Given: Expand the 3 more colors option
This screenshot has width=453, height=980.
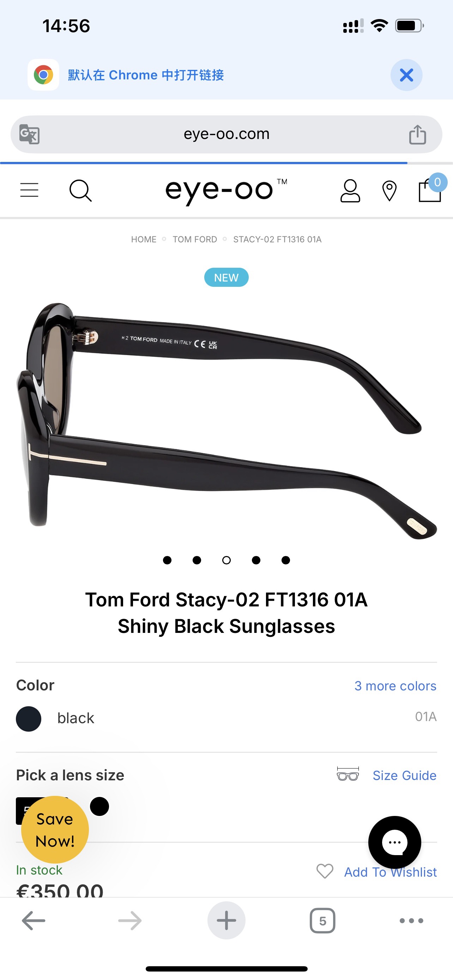Looking at the screenshot, I should [395, 686].
